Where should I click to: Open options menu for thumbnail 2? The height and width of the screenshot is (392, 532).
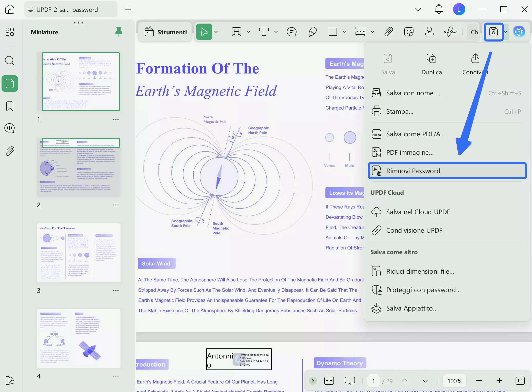tap(116, 205)
